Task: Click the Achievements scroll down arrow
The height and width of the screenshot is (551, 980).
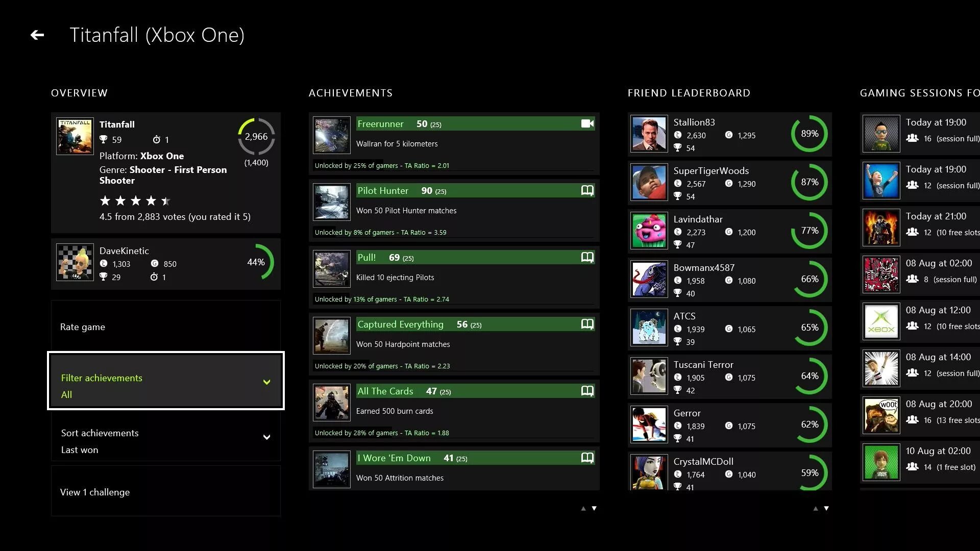Action: pos(594,508)
